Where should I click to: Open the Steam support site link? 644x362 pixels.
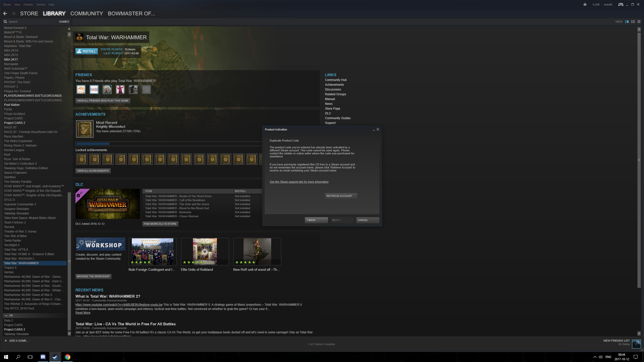(x=299, y=182)
